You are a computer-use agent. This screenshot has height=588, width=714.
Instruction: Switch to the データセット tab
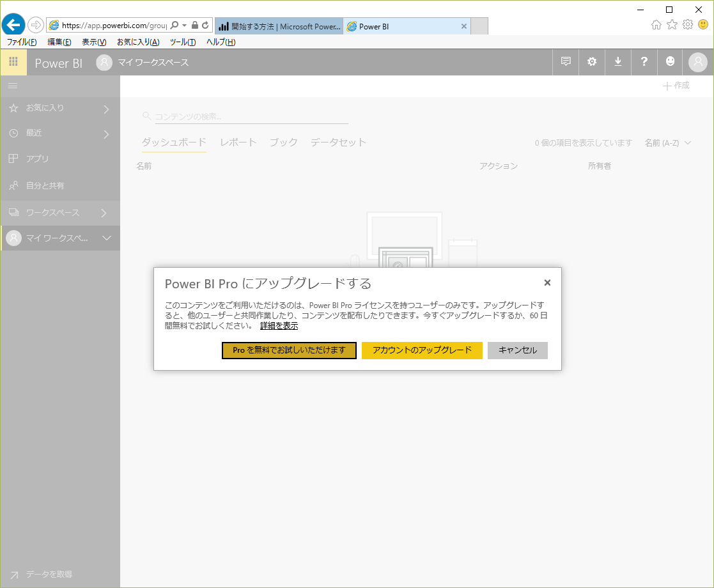coord(338,142)
